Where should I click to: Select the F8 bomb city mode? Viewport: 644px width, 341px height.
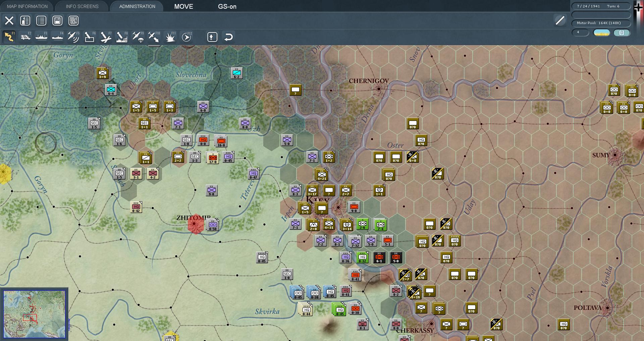(122, 37)
